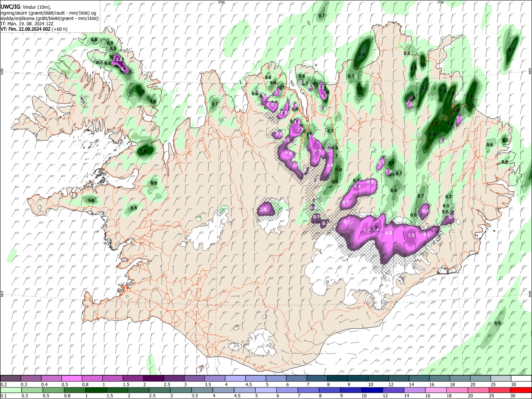532x399 pixels.
Task: Click the bright red swatch ending the lower legend row
Action: (521, 390)
